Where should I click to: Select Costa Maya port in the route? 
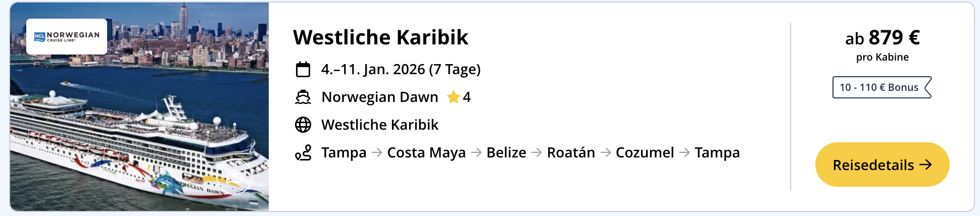426,152
